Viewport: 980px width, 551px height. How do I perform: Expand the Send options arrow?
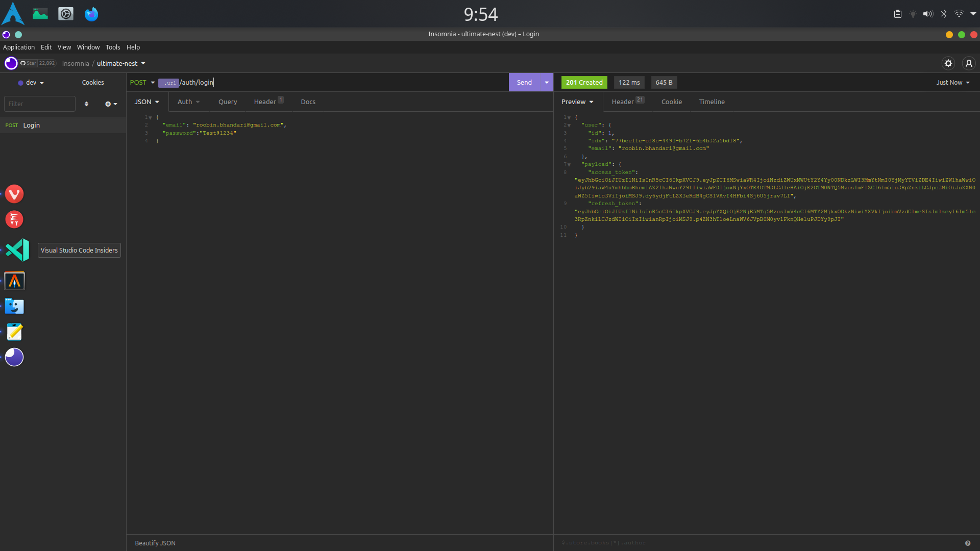point(547,82)
